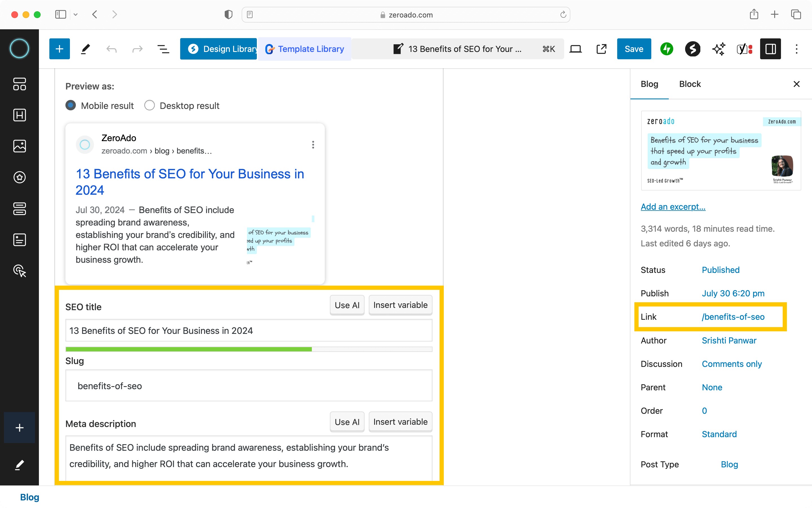
Task: Open the Yoast SEO icon
Action: click(745, 49)
